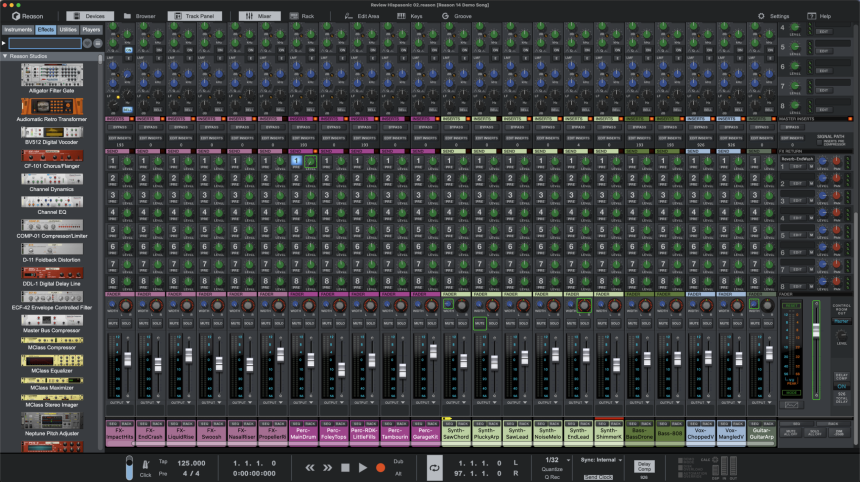Select the Channel EQ device
Screen dimensions: 860x482
pyautogui.click(x=52, y=206)
